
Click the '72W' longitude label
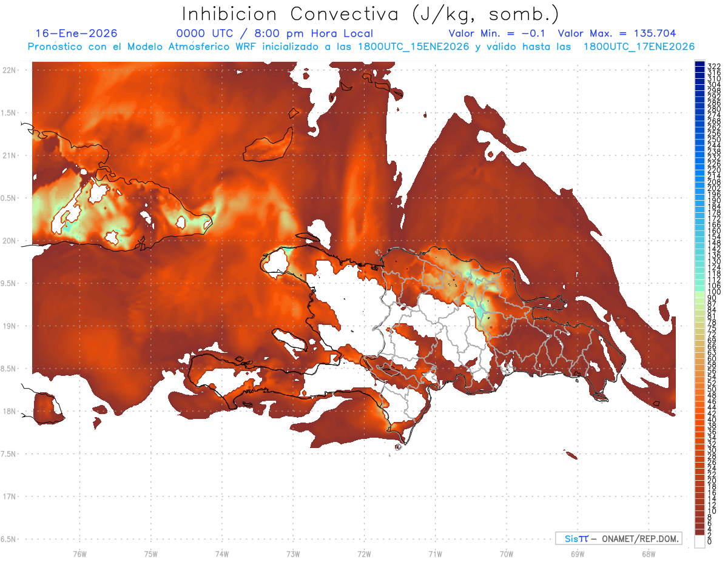coord(364,554)
